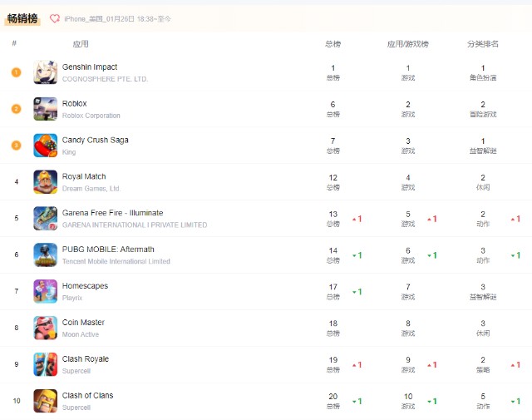Image resolution: width=532 pixels, height=420 pixels.
Task: Click Genshin Impact 角色扮演 category rank
Action: pos(483,72)
